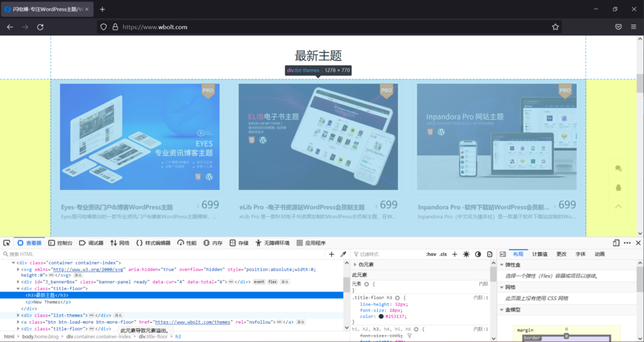Viewport: 644px width, 342px height.
Task: Click the #253137 color swatch circle
Action: 381,316
